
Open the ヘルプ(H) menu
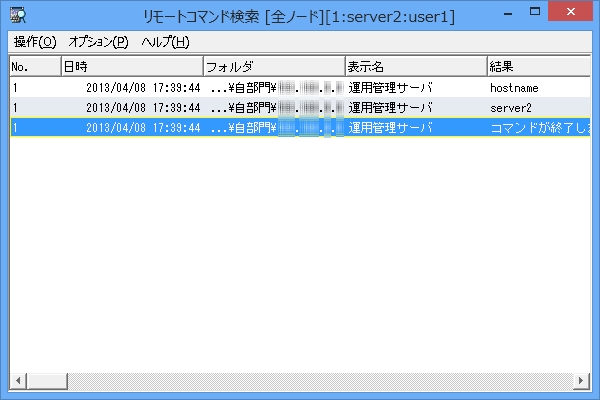(x=165, y=42)
